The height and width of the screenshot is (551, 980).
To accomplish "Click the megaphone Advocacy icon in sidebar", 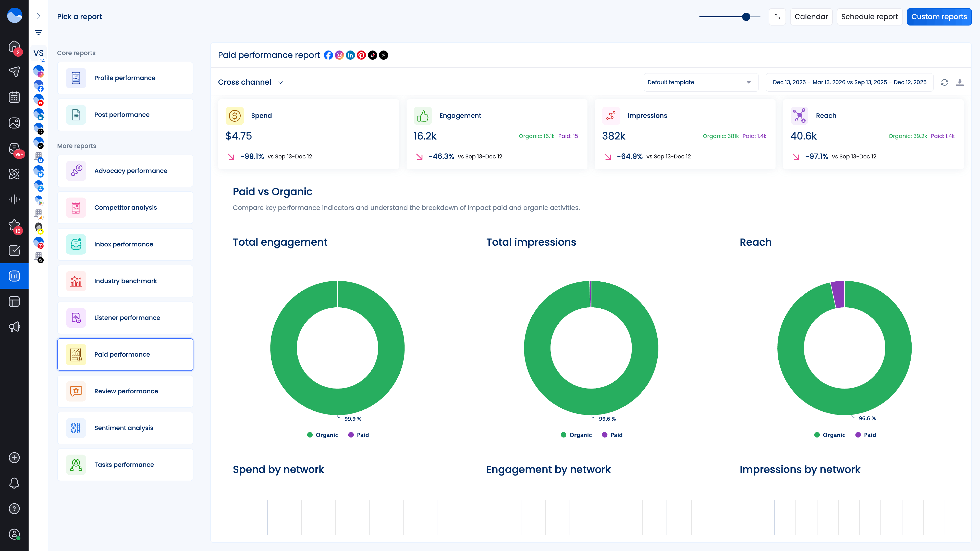I will (x=14, y=327).
